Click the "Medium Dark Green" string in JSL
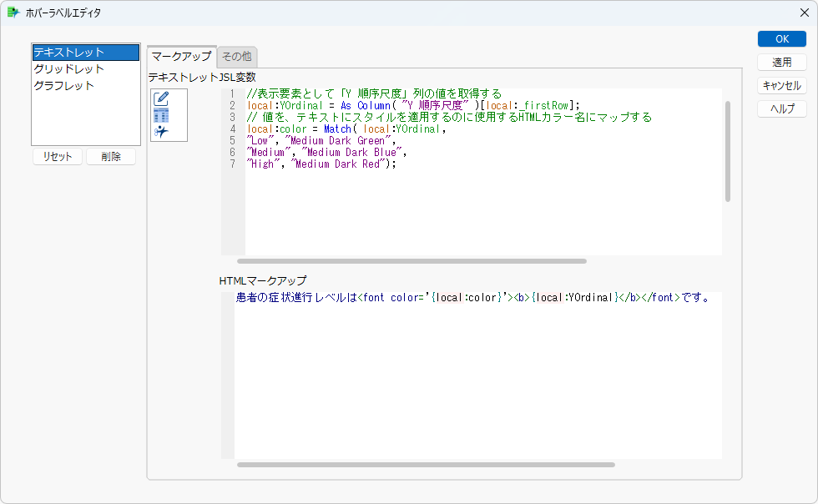818x504 pixels. (x=337, y=140)
